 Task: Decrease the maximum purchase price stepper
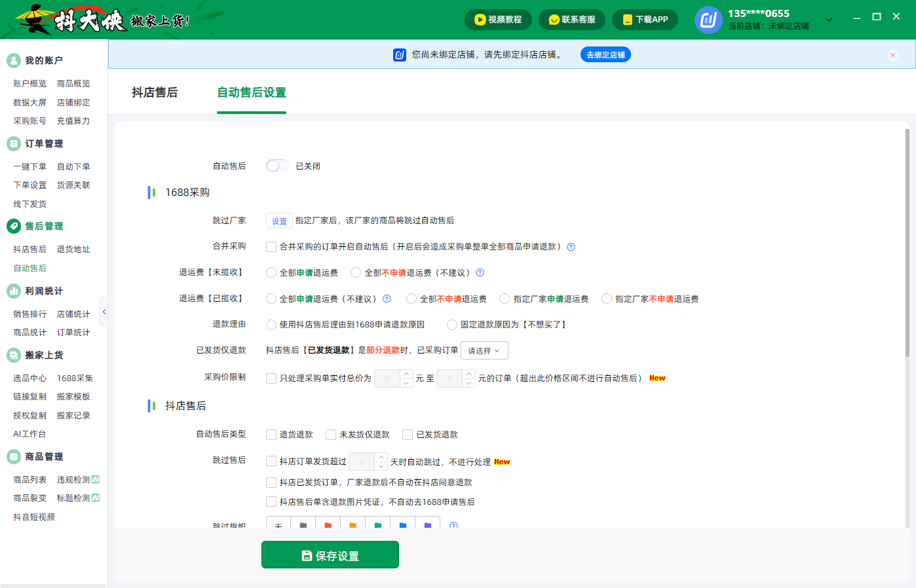pyautogui.click(x=468, y=382)
